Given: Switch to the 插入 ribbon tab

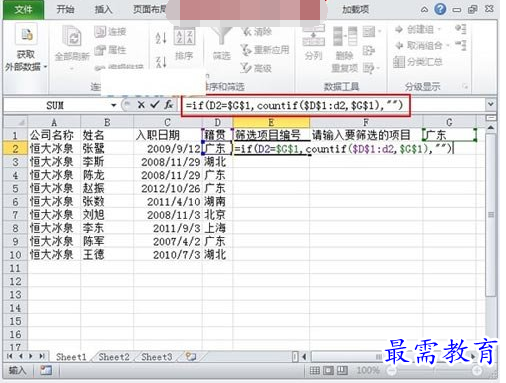Looking at the screenshot, I should tap(103, 9).
